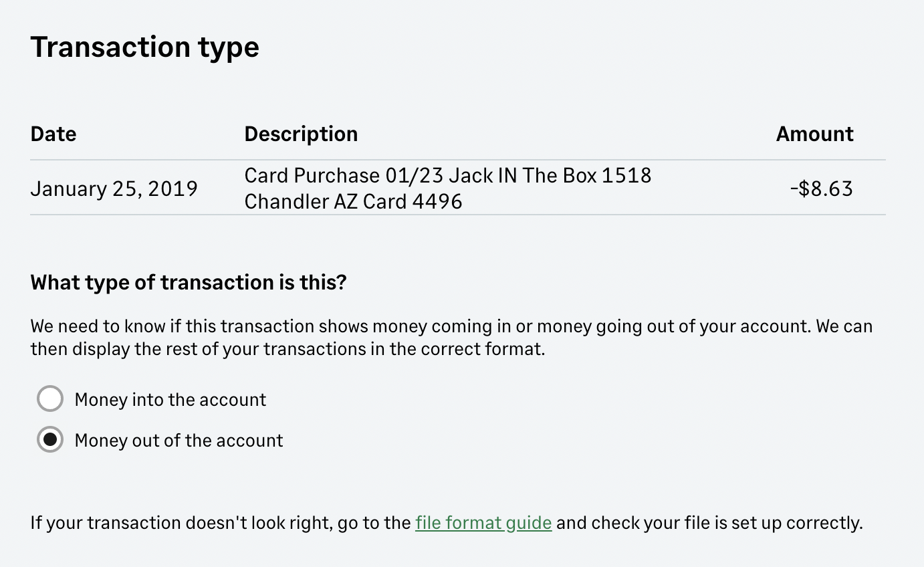Screen dimensions: 924x567
Task: Click the 'Amount' column header
Action: click(x=814, y=134)
